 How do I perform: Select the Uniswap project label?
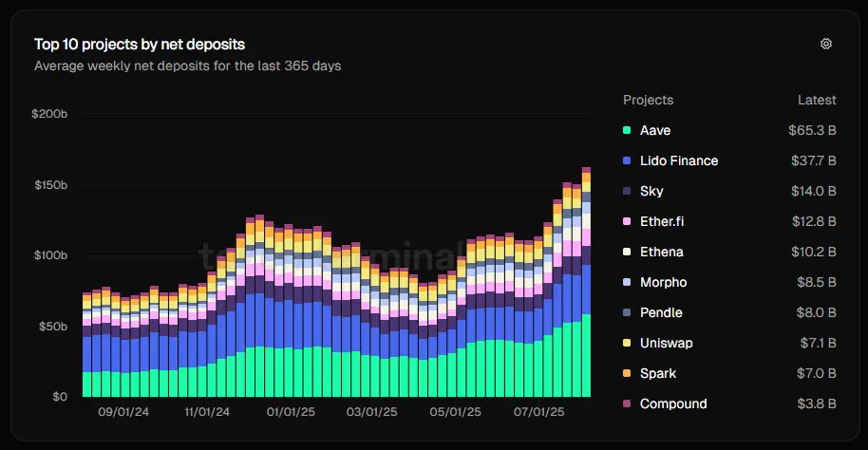coord(666,343)
